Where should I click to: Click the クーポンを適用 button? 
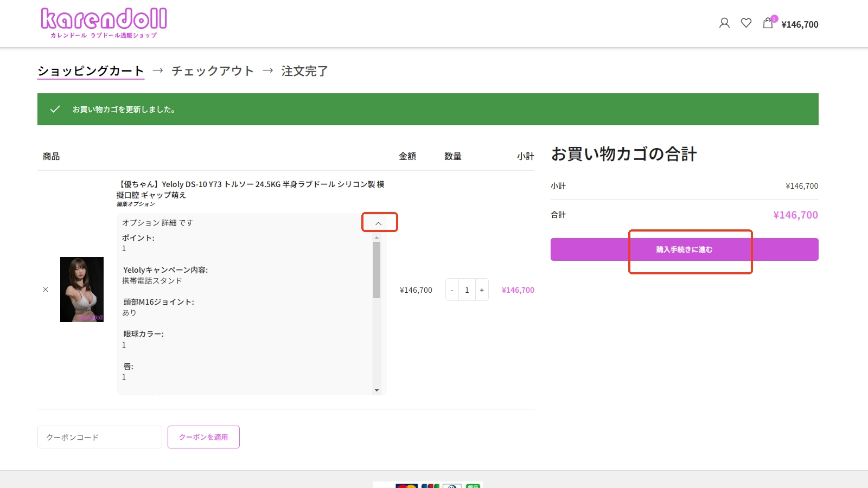click(203, 437)
